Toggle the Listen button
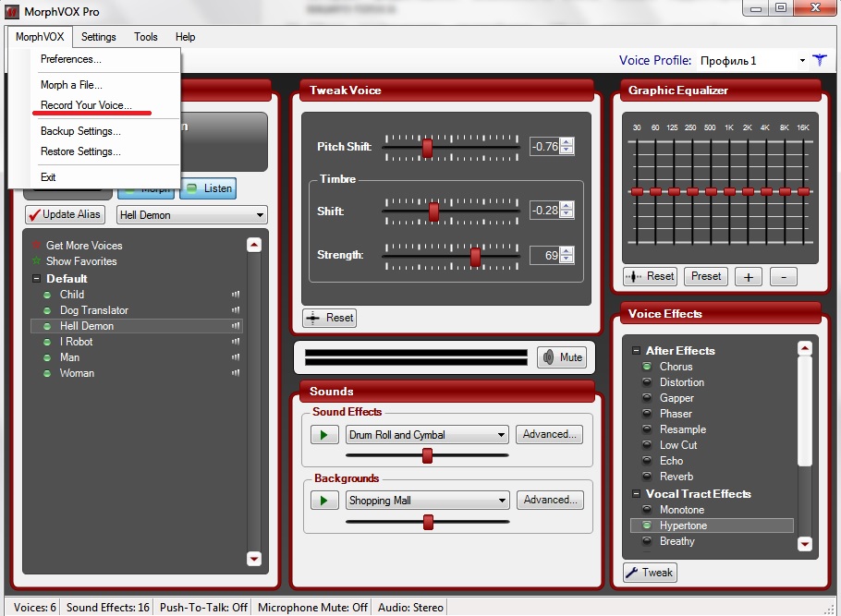The image size is (841, 616). tap(208, 188)
